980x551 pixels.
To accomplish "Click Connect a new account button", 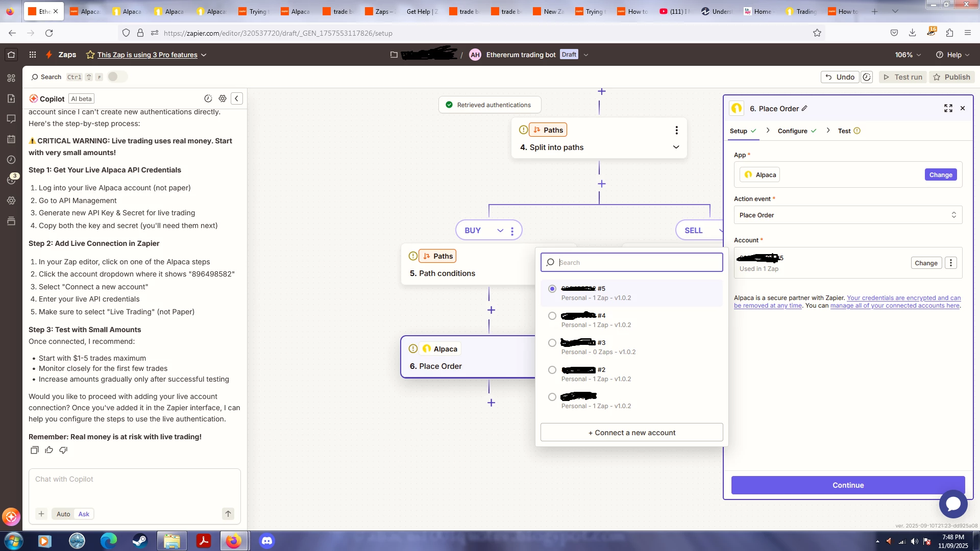I will pyautogui.click(x=631, y=433).
